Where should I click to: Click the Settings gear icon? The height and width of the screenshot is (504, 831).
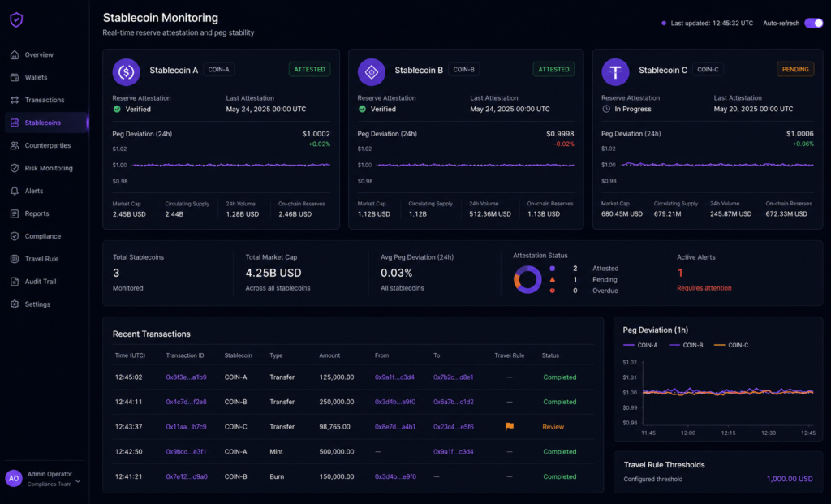tap(15, 304)
